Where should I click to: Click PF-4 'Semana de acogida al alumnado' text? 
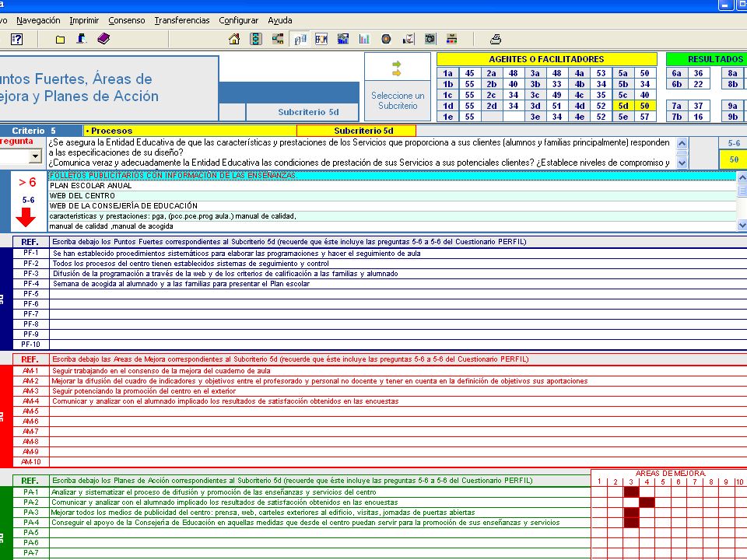pyautogui.click(x=181, y=284)
